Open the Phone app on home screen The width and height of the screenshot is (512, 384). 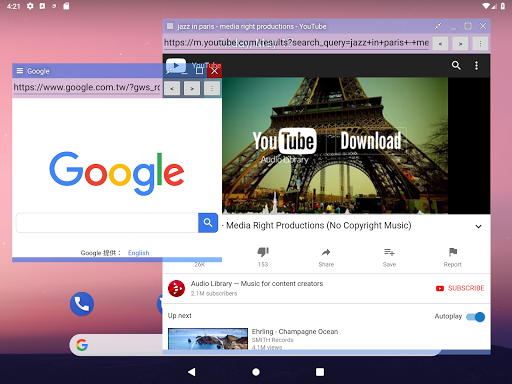click(x=82, y=304)
